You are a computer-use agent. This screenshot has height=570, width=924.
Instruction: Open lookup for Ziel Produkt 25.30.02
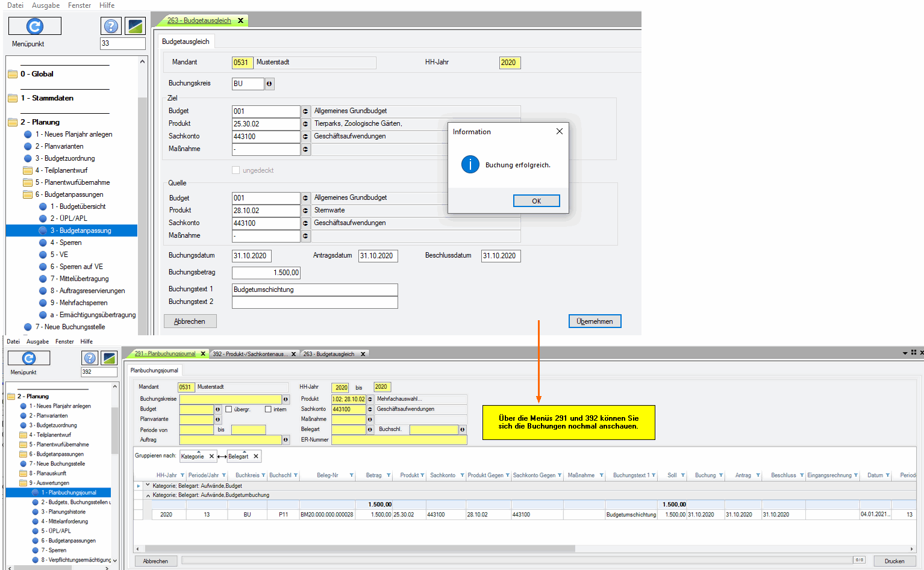(x=305, y=124)
